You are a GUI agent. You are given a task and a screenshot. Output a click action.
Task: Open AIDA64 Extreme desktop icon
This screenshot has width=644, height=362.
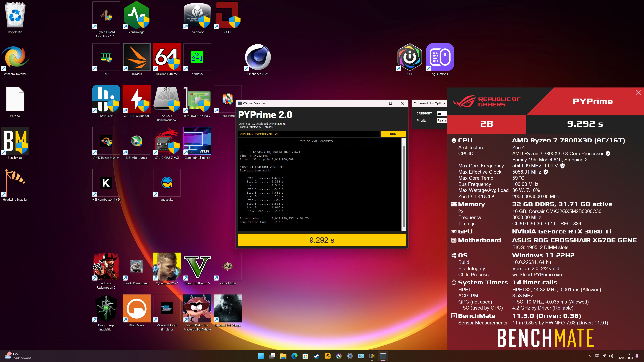coord(167,59)
